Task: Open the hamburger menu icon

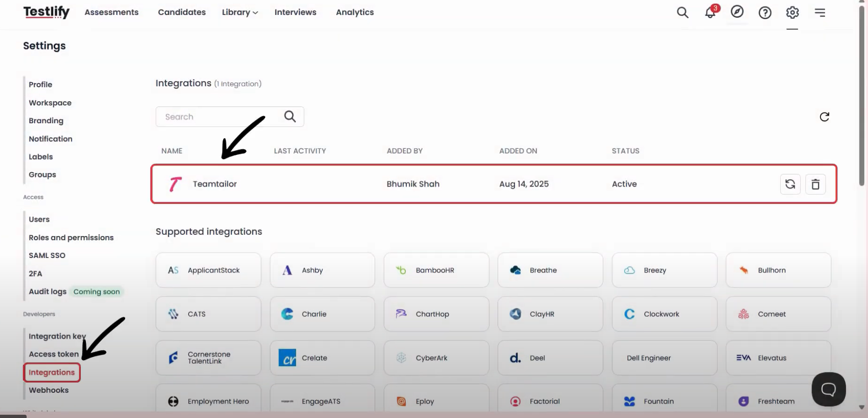Action: (820, 13)
